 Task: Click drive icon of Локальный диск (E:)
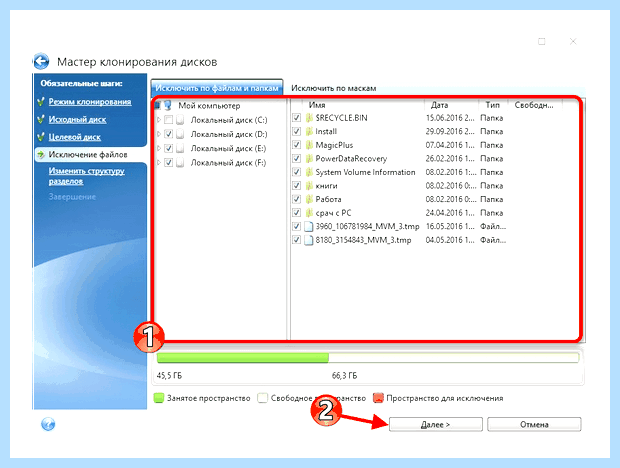180,148
